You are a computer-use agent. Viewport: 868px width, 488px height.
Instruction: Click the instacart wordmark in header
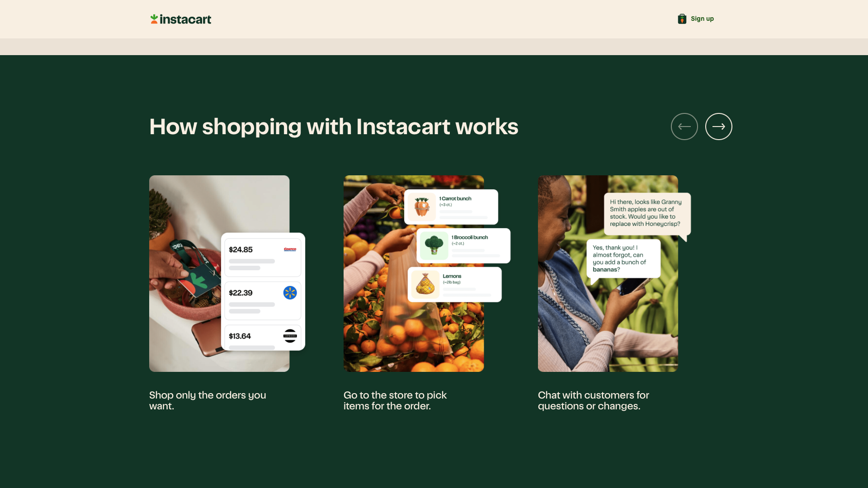(185, 19)
